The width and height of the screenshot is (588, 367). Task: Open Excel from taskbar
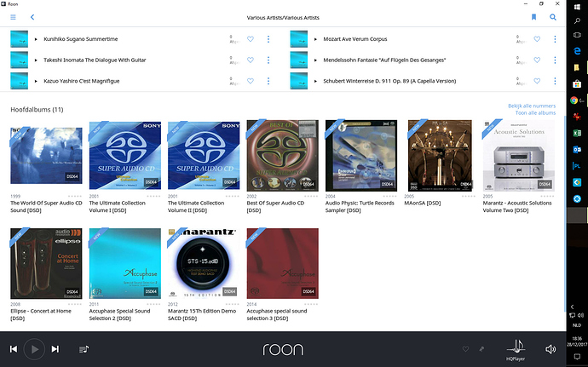coord(577,133)
